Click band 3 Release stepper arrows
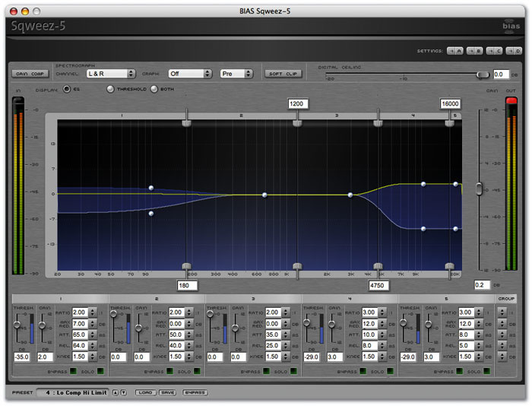The height and width of the screenshot is (406, 532). (286, 346)
